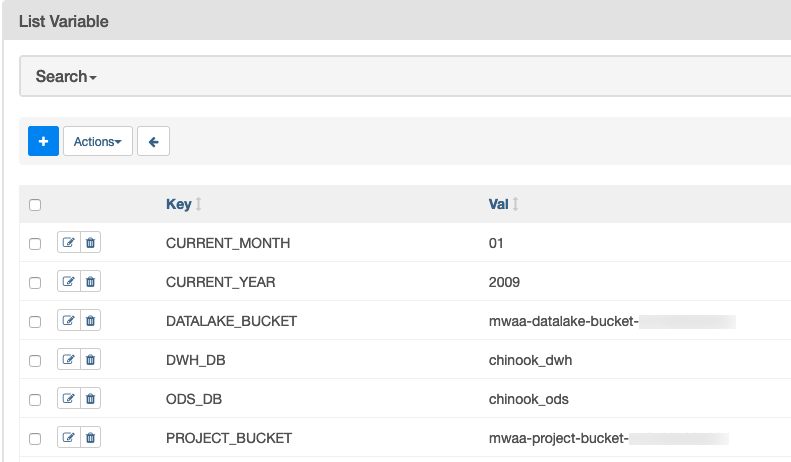Delete the CURRENT_MONTH variable

90,243
